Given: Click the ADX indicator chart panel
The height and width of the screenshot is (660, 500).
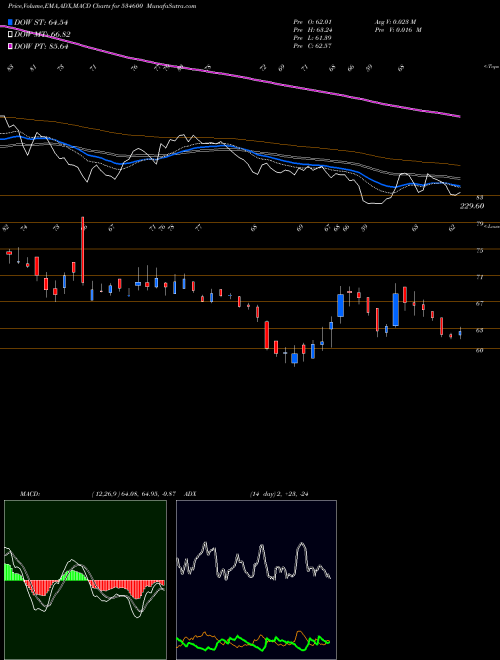Looking at the screenshot, I should coord(256,580).
